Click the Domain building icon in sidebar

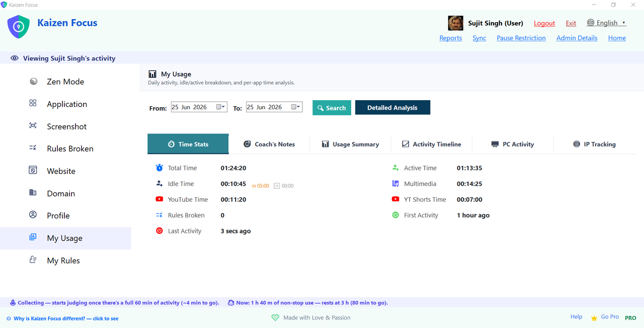(x=33, y=193)
